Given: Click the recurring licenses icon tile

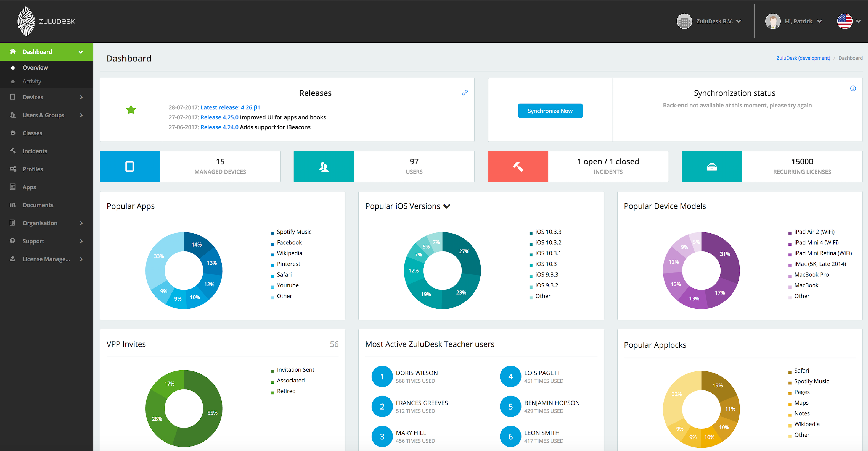Looking at the screenshot, I should 711,166.
